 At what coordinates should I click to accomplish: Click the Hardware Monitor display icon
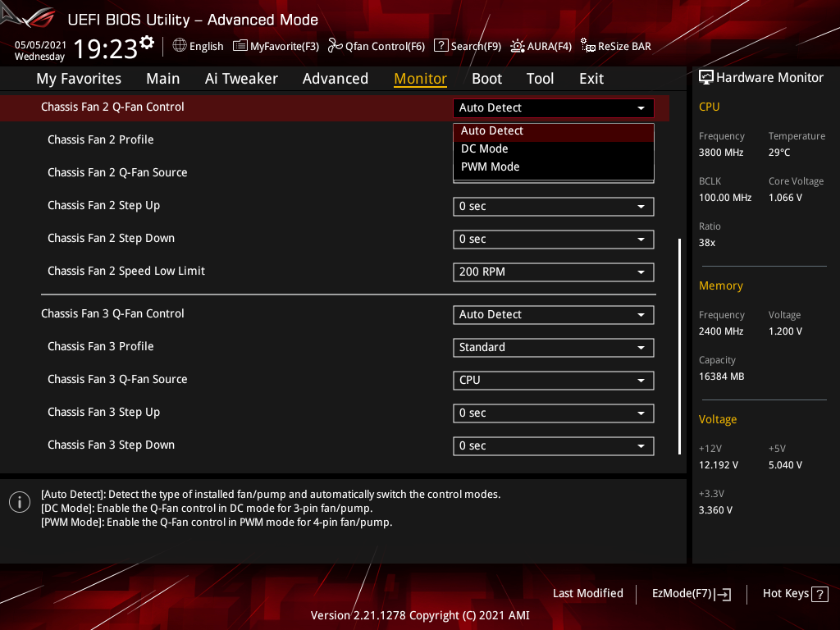point(706,78)
